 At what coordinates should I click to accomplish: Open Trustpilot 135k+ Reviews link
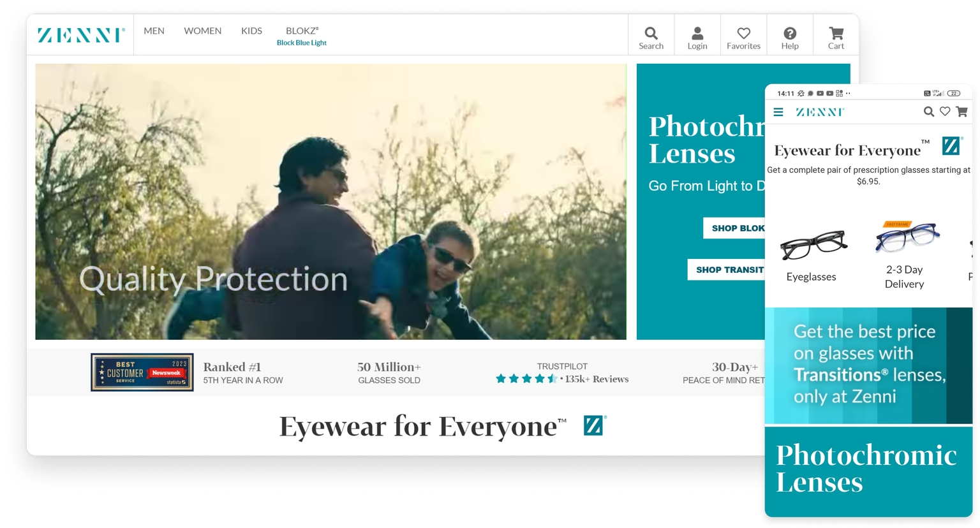[x=597, y=379]
